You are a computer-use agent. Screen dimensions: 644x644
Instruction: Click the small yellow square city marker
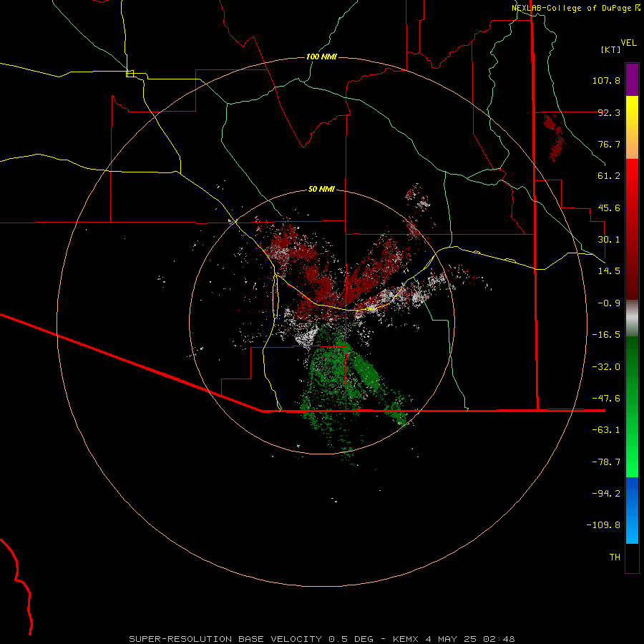tap(130, 74)
